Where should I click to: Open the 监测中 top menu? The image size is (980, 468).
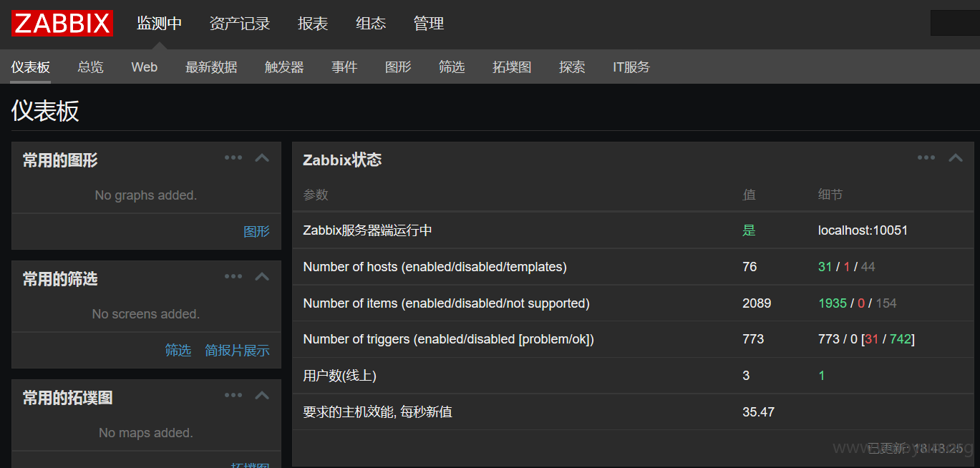[160, 24]
